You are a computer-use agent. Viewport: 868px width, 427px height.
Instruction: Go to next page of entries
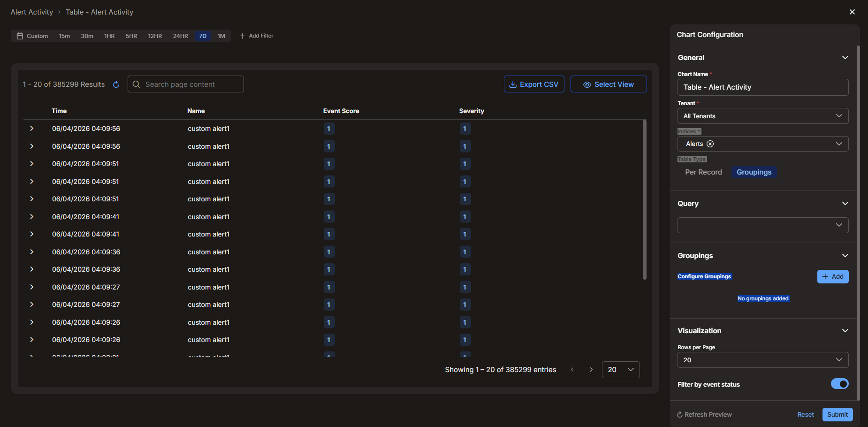[591, 370]
